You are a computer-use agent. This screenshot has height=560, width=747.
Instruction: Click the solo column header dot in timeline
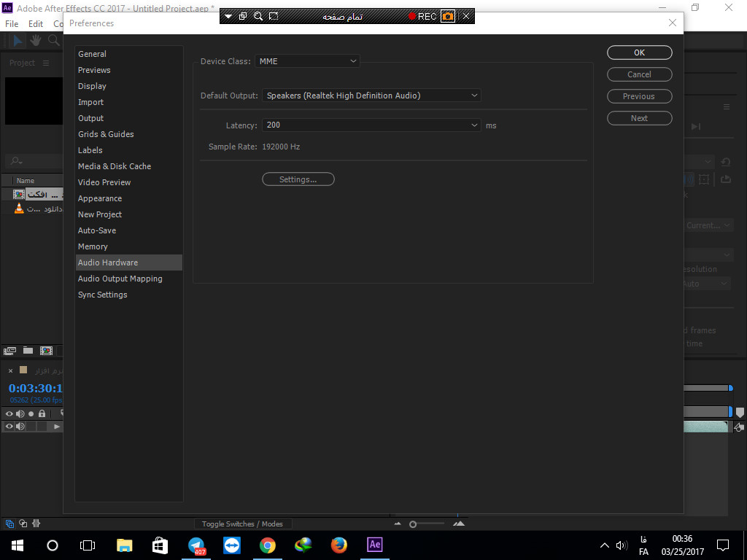[x=31, y=413]
